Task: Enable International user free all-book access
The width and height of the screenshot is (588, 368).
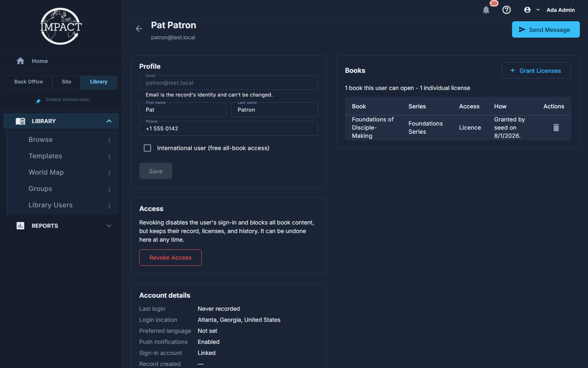Action: pos(147,148)
